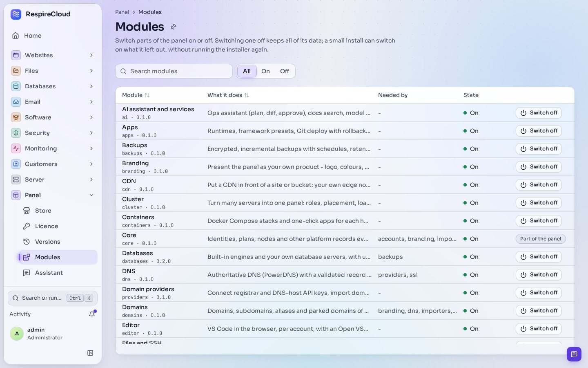Open the Home icon in sidebar
Screen dimensions: 588x368
pos(16,36)
